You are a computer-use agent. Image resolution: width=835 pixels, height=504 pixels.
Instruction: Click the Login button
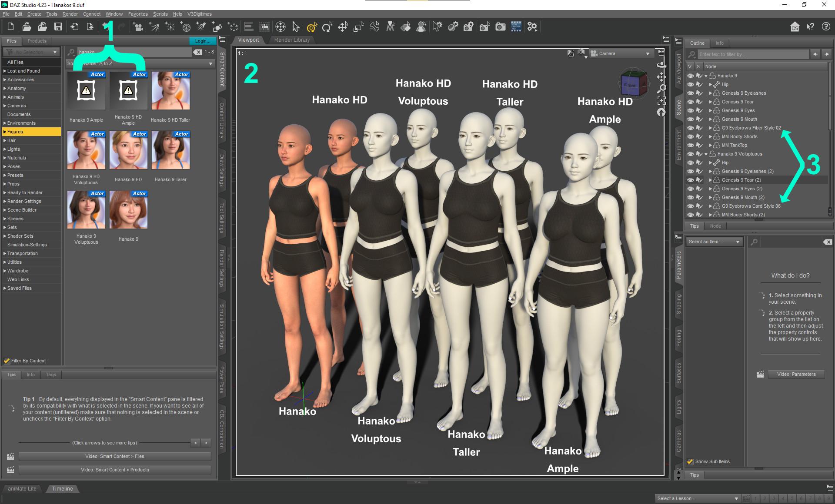click(x=202, y=41)
